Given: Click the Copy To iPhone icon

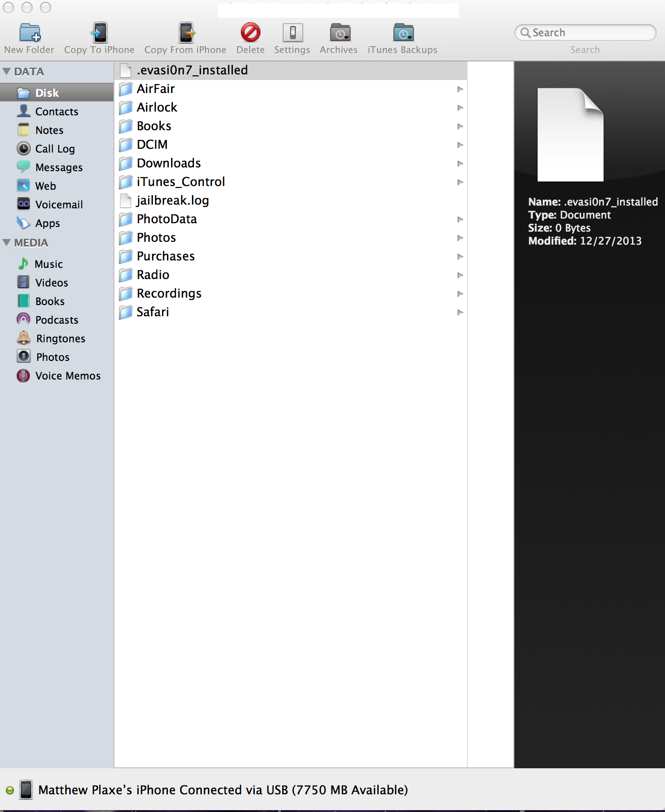Looking at the screenshot, I should pos(99,33).
